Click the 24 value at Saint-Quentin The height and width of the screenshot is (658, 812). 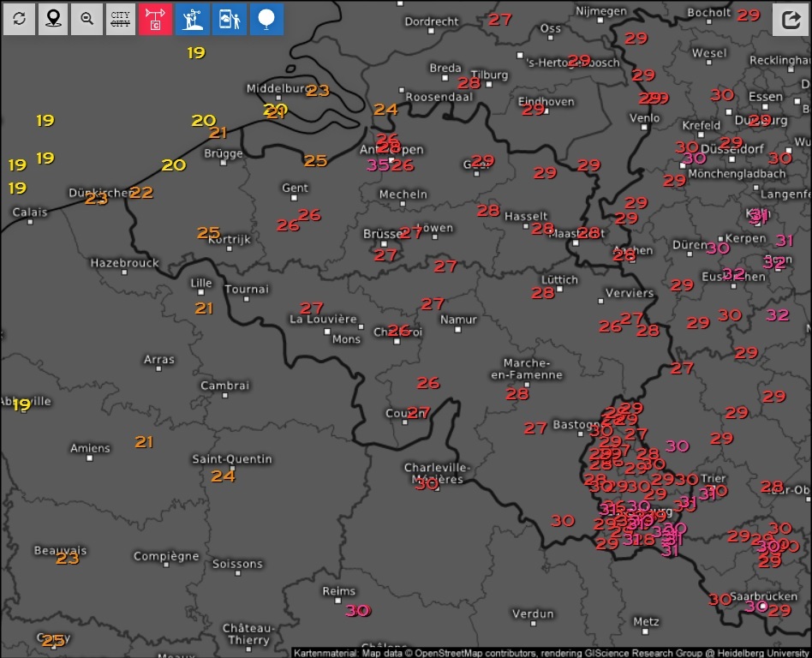coord(224,476)
